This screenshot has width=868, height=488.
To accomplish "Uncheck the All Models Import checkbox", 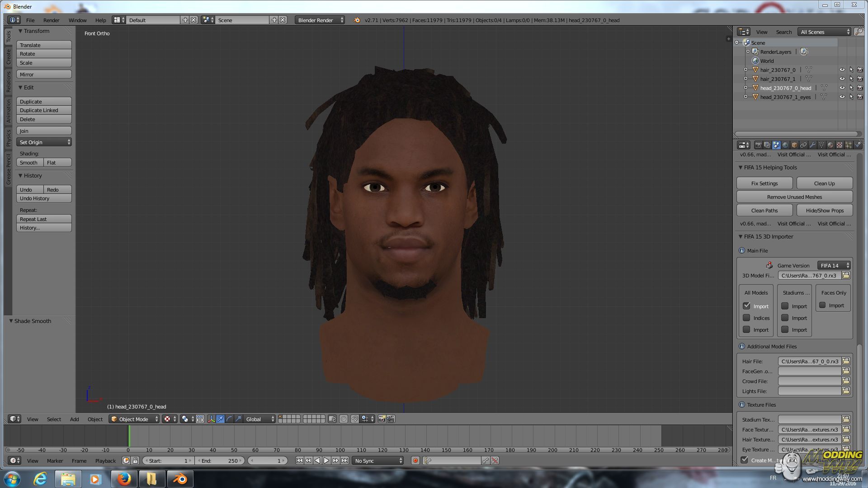I will [746, 306].
